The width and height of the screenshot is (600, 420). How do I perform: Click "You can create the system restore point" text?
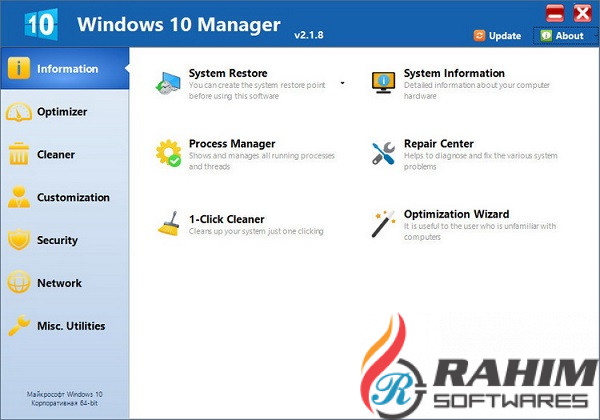click(257, 90)
